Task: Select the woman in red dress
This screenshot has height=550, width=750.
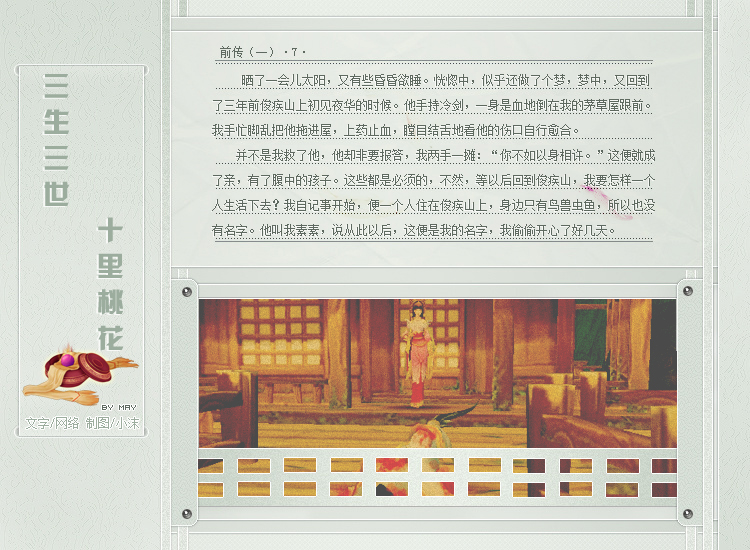Action: tap(417, 352)
